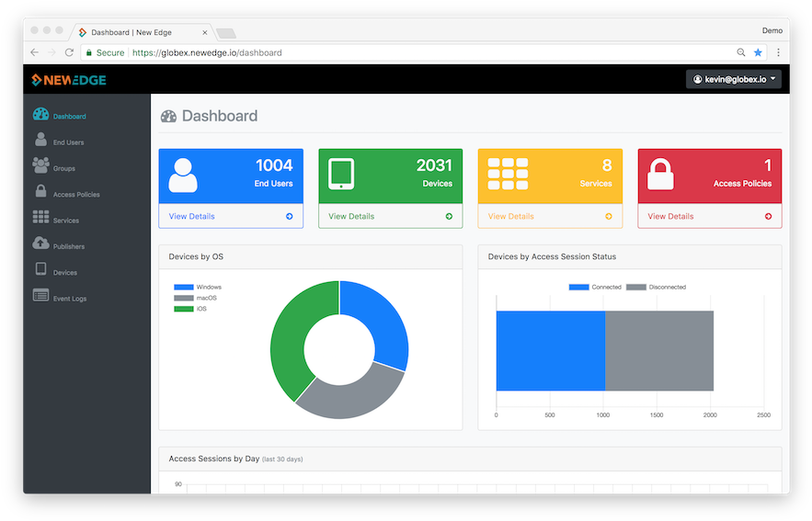Click View Details on the Devices card

[351, 217]
